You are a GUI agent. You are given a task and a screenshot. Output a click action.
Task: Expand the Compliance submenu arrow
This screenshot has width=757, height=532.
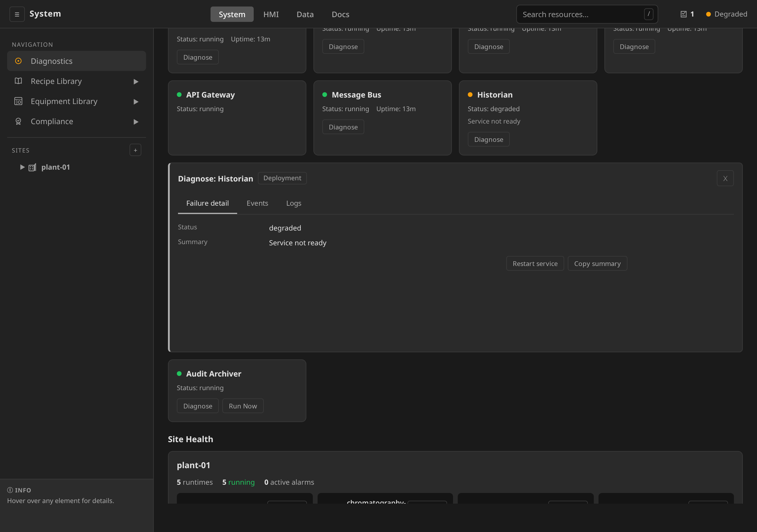point(136,122)
